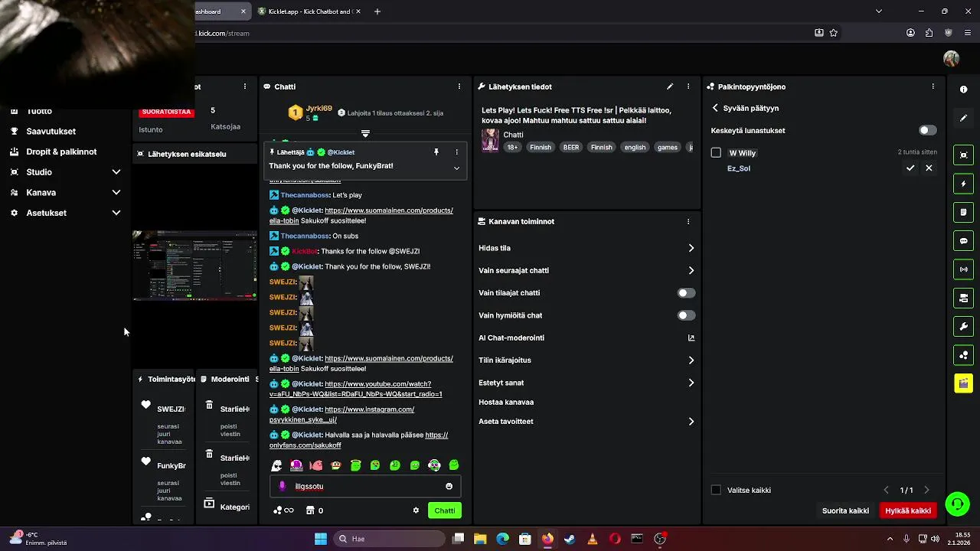Bookmark this page with star icon
The width and height of the screenshot is (980, 551).
click(834, 33)
